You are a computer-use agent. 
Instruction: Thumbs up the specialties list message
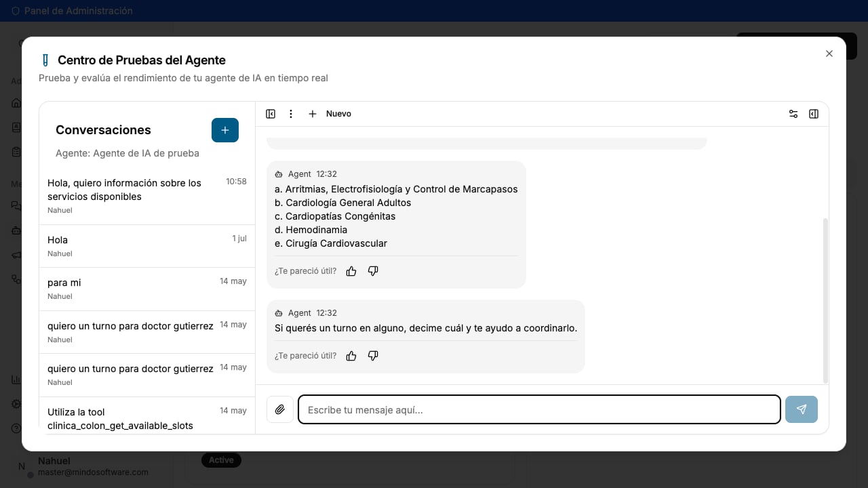pos(351,271)
